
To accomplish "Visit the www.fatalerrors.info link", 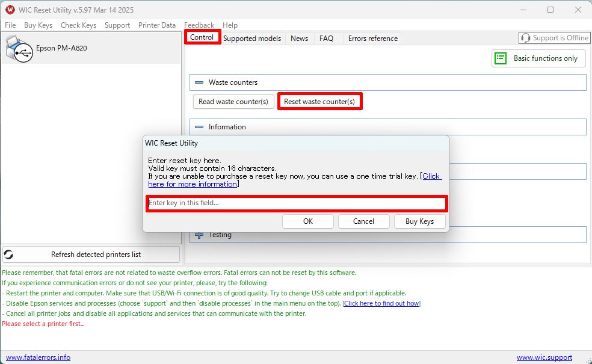I will (x=38, y=357).
